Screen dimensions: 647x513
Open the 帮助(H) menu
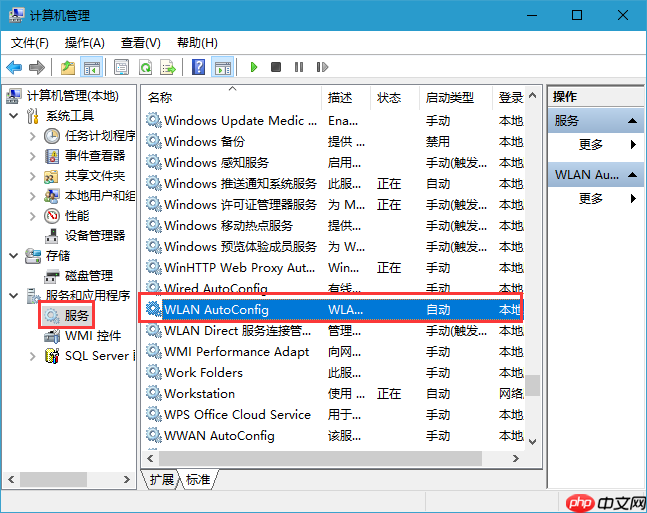pyautogui.click(x=197, y=43)
